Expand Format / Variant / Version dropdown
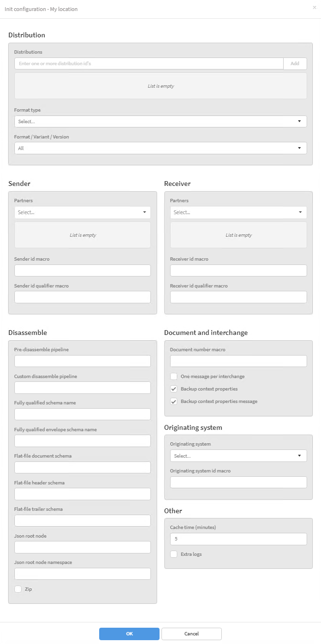Screen dimensions: 321x644 160,149
